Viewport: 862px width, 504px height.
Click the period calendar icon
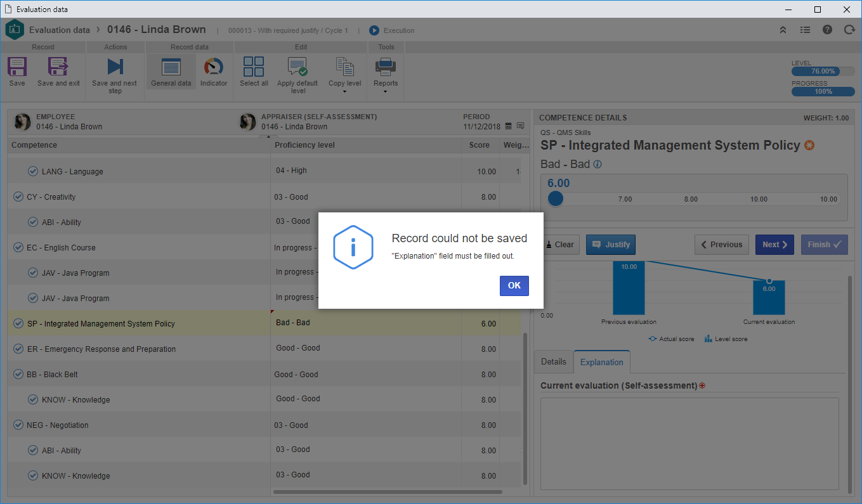click(x=508, y=126)
